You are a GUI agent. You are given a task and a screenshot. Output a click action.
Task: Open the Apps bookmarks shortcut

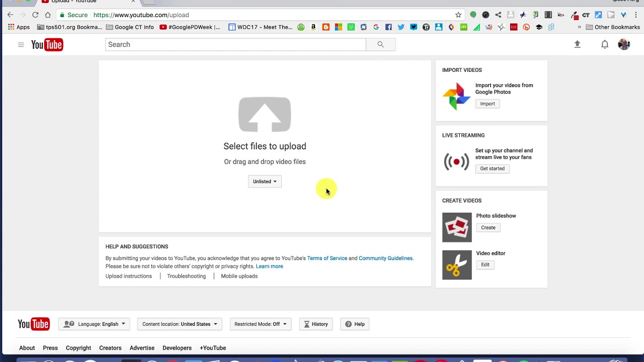pyautogui.click(x=19, y=27)
